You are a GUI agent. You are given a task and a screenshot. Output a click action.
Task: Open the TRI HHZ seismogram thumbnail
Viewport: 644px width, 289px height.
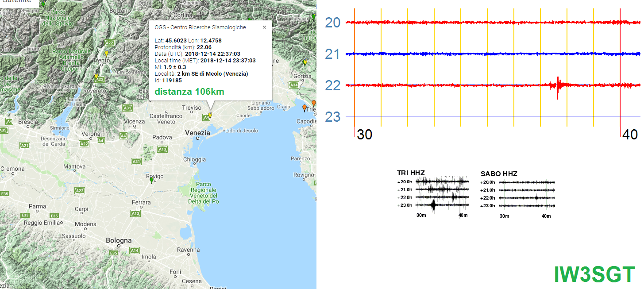coord(433,194)
